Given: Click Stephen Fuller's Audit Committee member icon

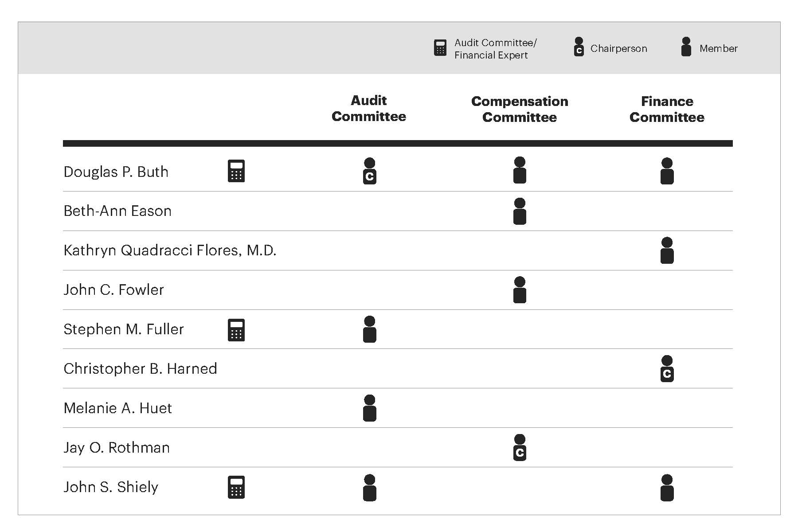Looking at the screenshot, I should 369,329.
